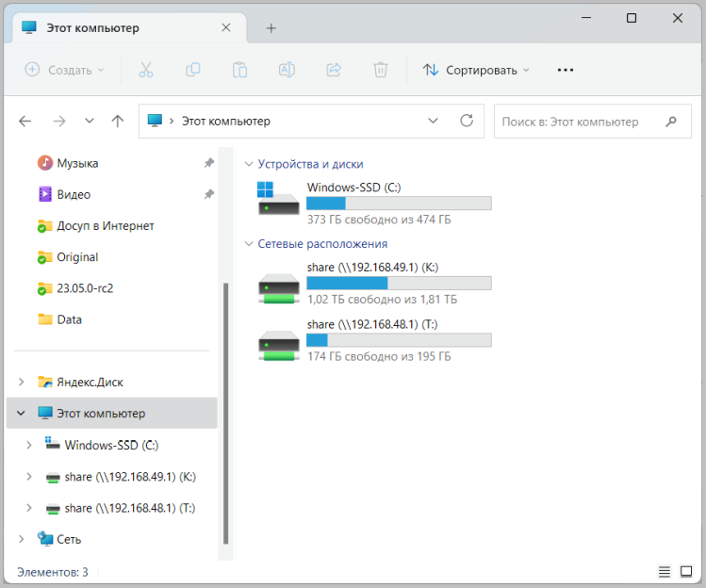Expand share K: node in tree
The height and width of the screenshot is (588, 706).
(29, 477)
